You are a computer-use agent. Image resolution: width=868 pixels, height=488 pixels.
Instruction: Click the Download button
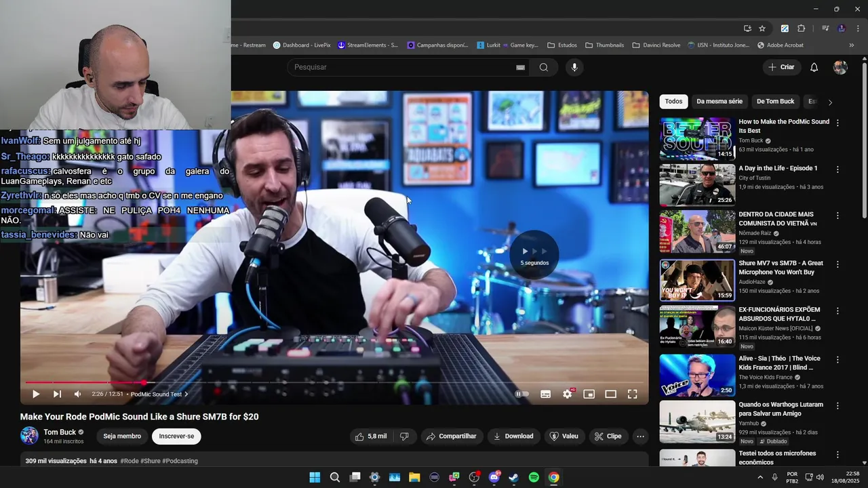pos(513,436)
